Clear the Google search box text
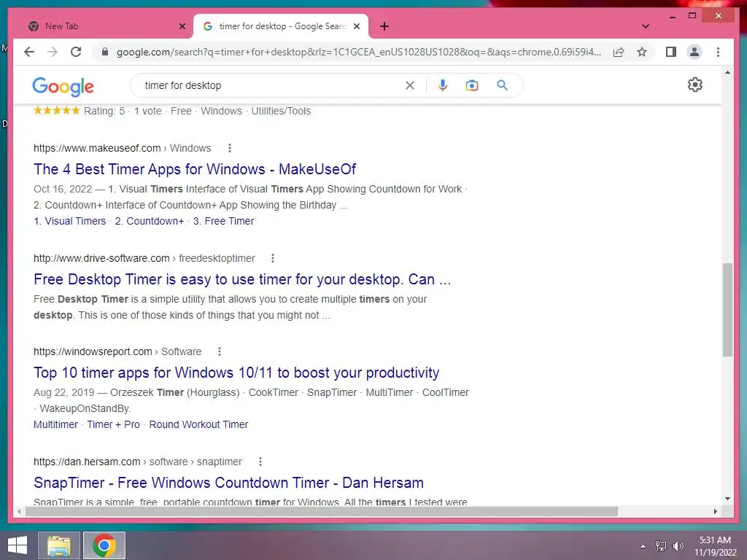Viewport: 747px width, 560px height. 410,85
